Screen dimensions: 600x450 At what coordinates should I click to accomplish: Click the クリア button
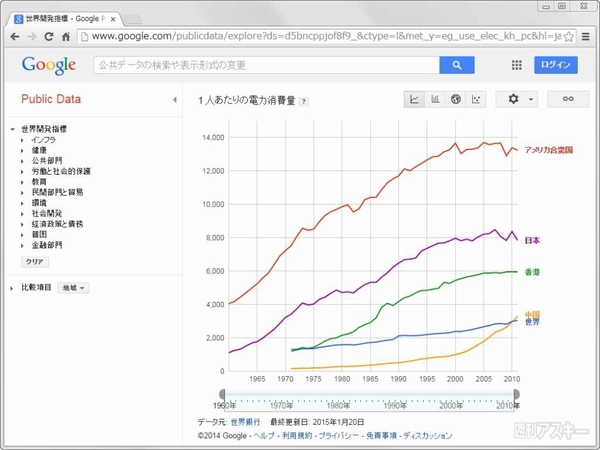pyautogui.click(x=35, y=262)
